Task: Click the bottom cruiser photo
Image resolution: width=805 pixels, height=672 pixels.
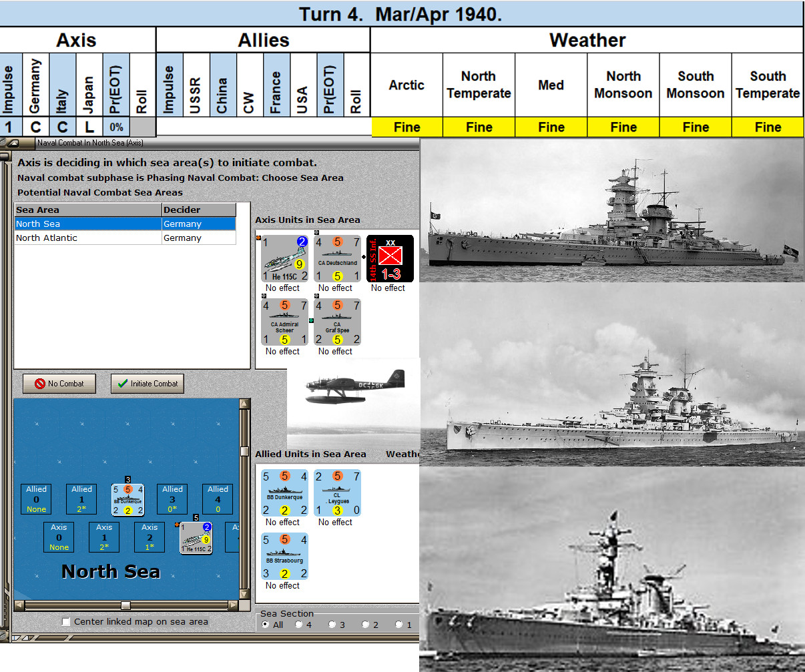Action: click(612, 569)
